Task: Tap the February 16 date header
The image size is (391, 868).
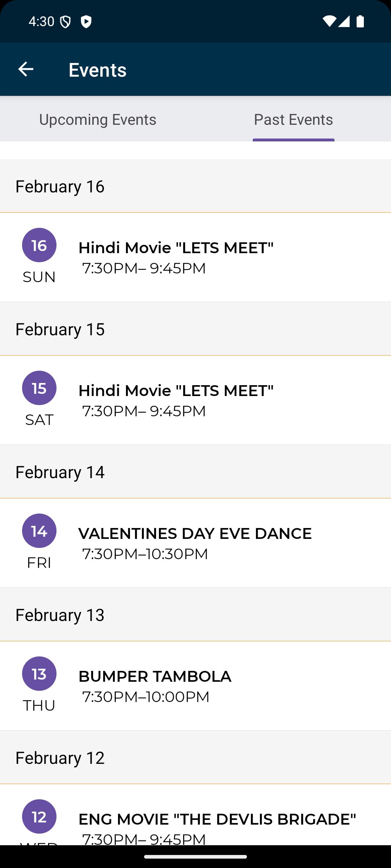Action: tap(195, 186)
